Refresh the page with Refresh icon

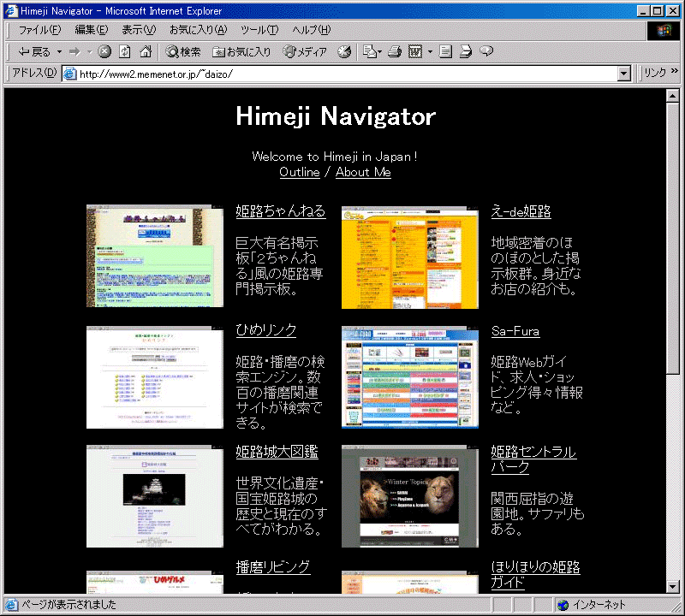pos(125,52)
